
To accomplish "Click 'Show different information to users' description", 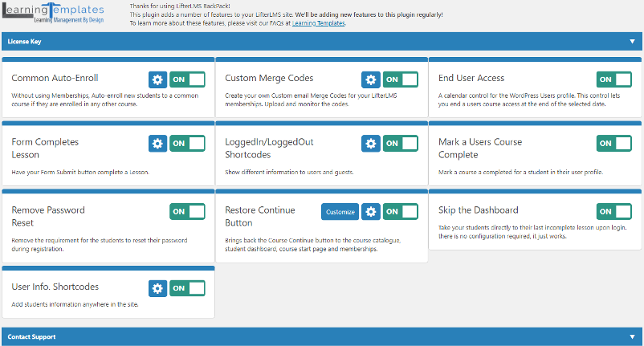I will point(289,173).
